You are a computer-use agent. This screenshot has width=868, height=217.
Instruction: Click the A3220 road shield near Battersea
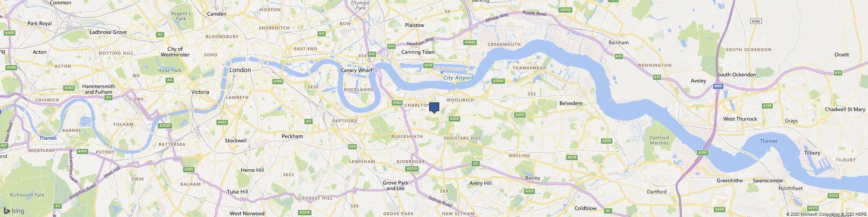pos(165,125)
